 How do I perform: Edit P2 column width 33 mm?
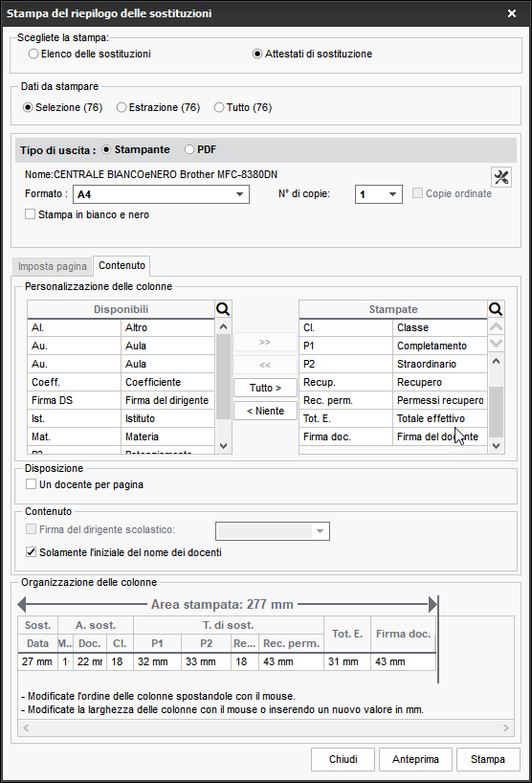206,661
